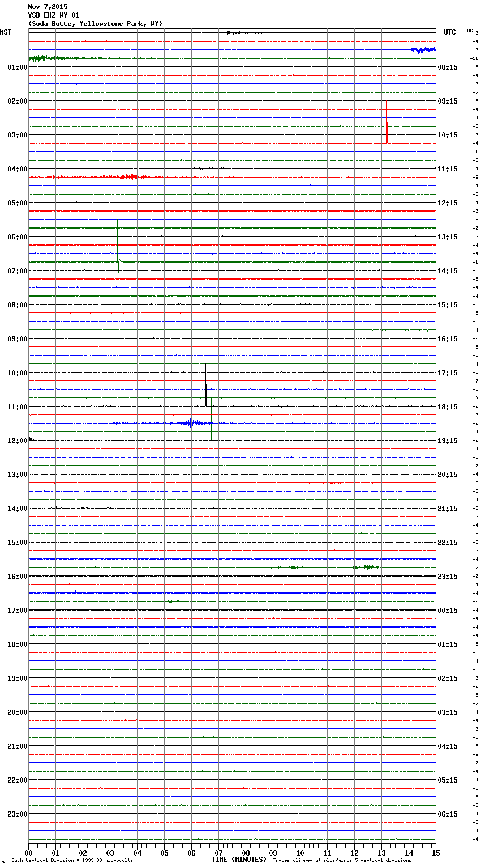The image size is (481, 868).
Task: Click the 13:15 UTC time label
Action: (448, 237)
